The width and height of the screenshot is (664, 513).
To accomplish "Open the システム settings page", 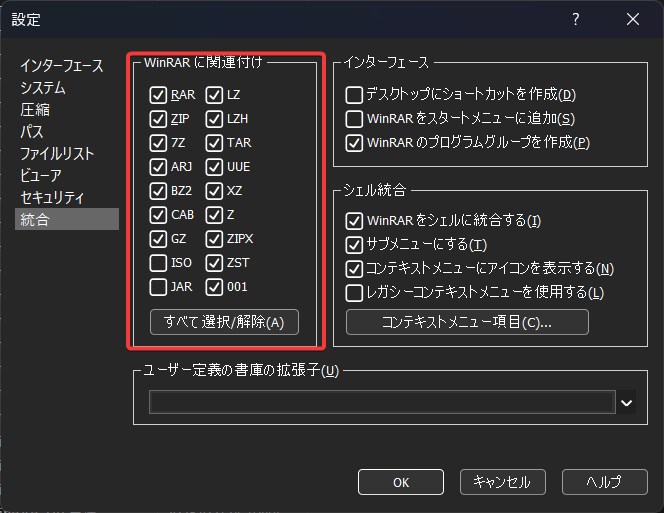I will click(43, 88).
